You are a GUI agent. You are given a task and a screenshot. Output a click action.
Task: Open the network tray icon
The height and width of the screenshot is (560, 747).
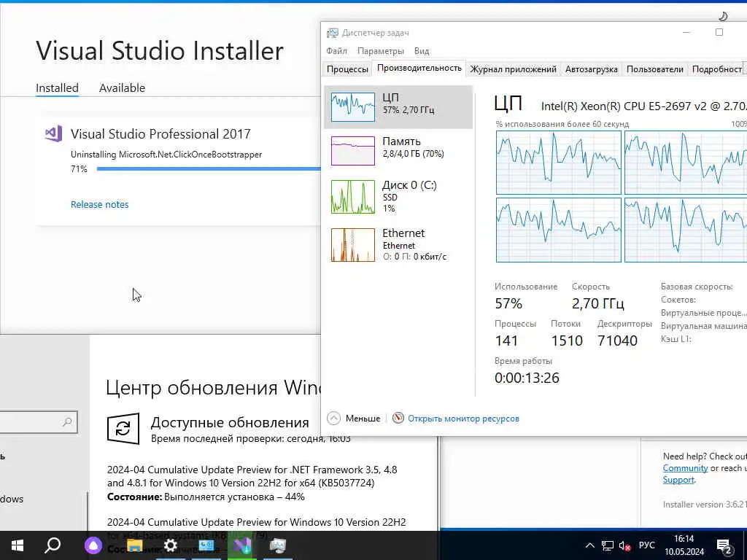[x=608, y=545]
